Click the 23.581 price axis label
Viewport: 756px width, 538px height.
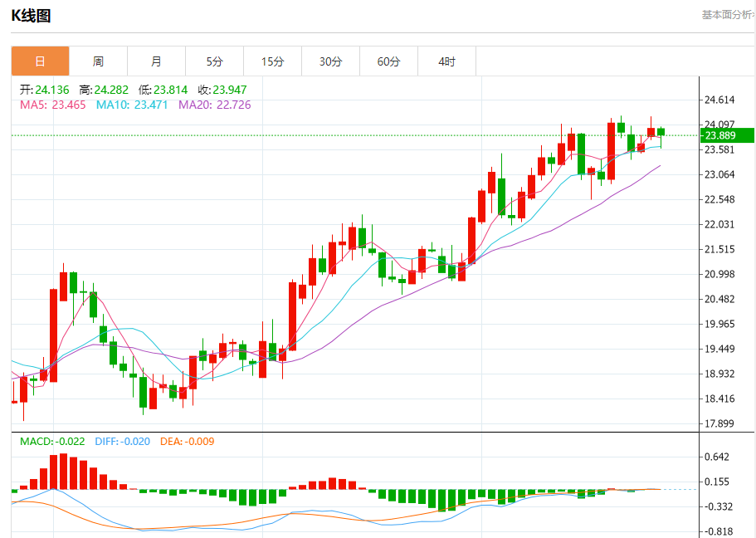click(x=719, y=149)
